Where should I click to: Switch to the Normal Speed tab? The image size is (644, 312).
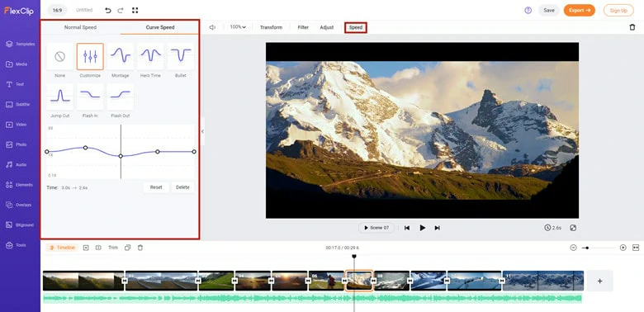pos(81,27)
